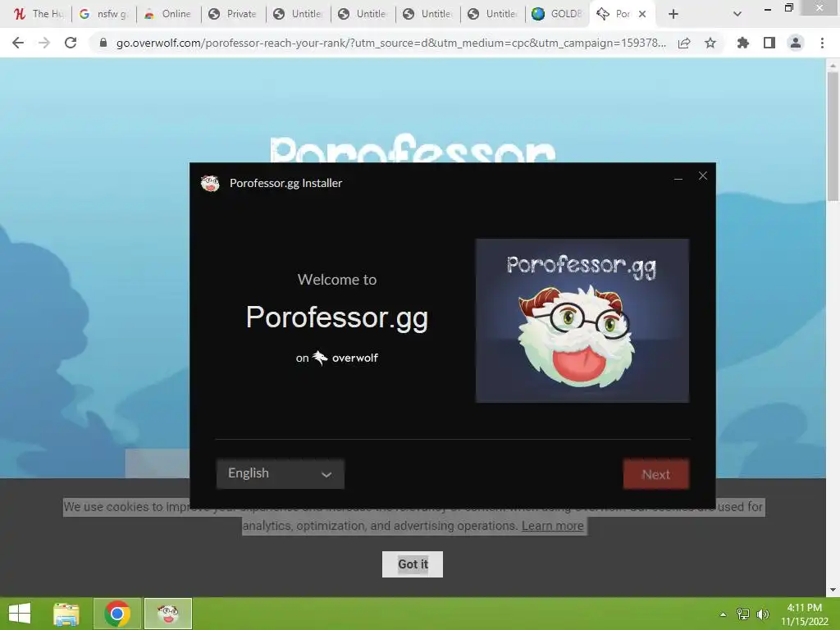The image size is (840, 630).
Task: Switch to The Hu tab
Action: [38, 14]
